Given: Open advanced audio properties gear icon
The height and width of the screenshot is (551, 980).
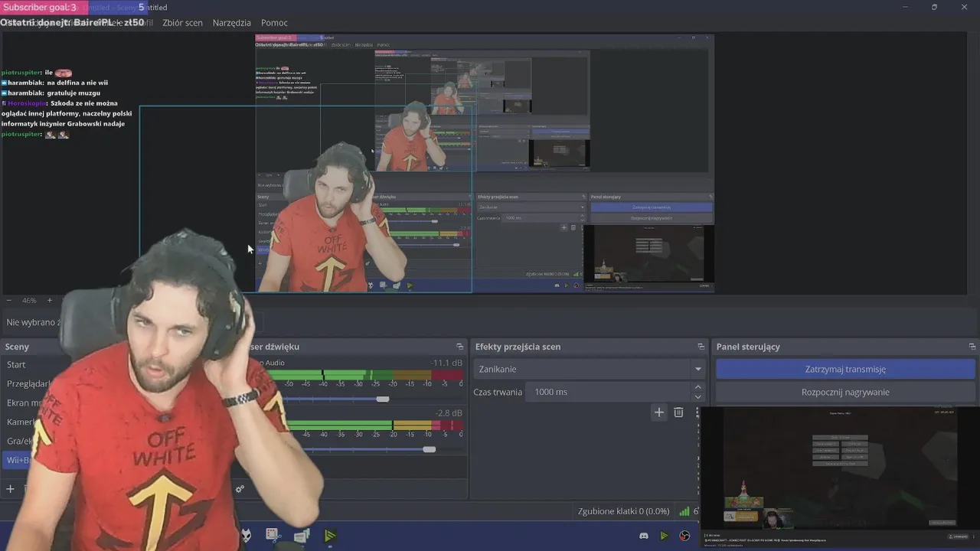Looking at the screenshot, I should click(240, 489).
